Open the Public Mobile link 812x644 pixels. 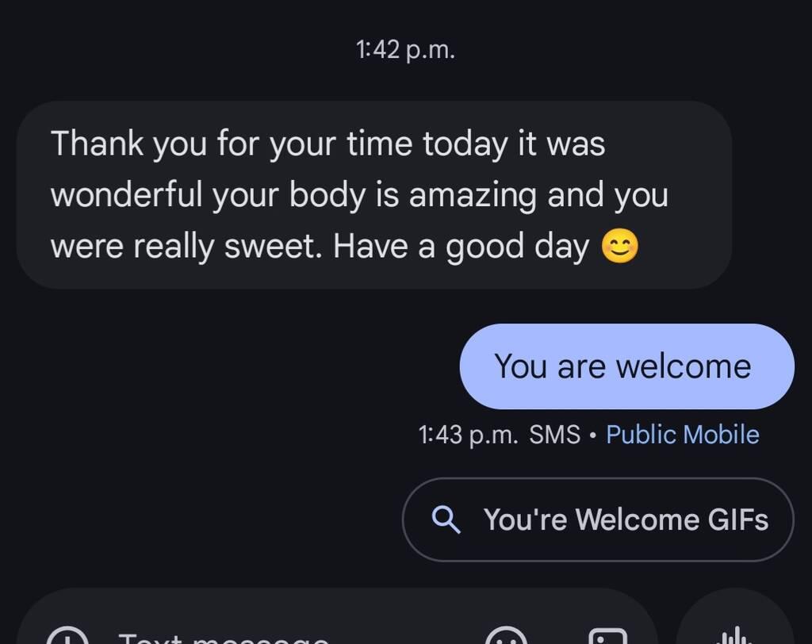pyautogui.click(x=682, y=435)
